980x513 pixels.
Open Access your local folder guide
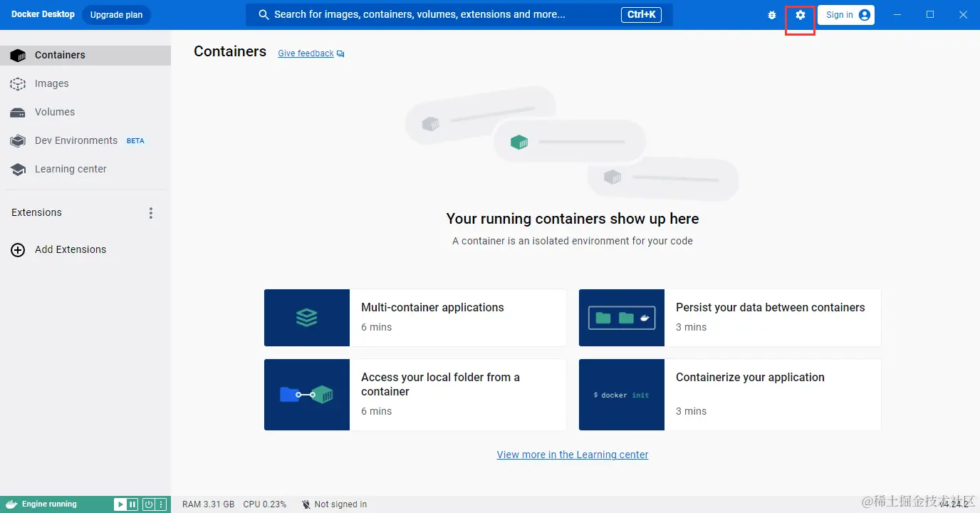pos(415,395)
